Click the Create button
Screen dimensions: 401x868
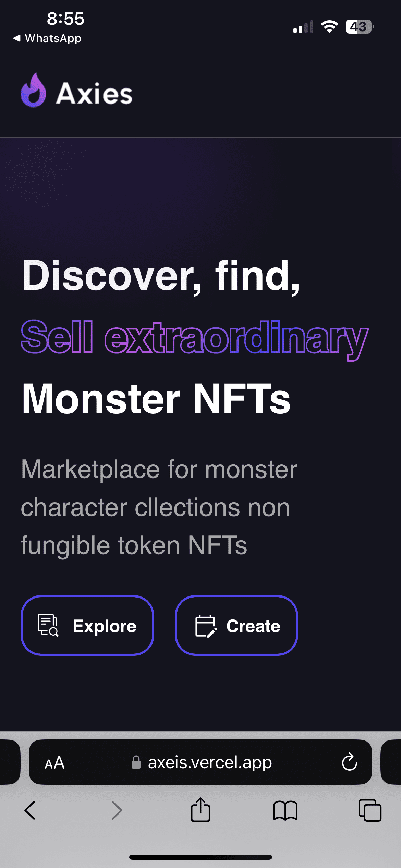coord(236,626)
